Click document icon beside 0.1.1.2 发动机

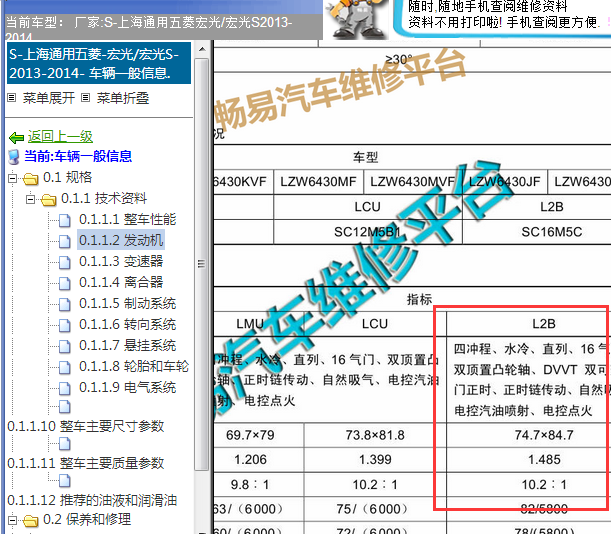[x=65, y=242]
